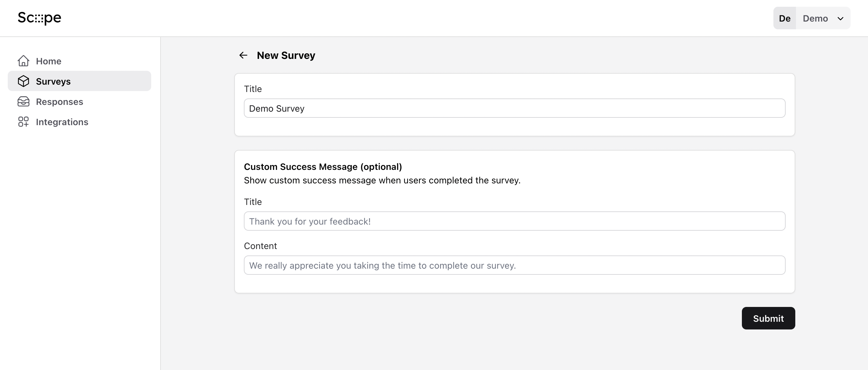Click the back arrow beside New Survey
Viewport: 868px width, 370px height.
pyautogui.click(x=243, y=55)
